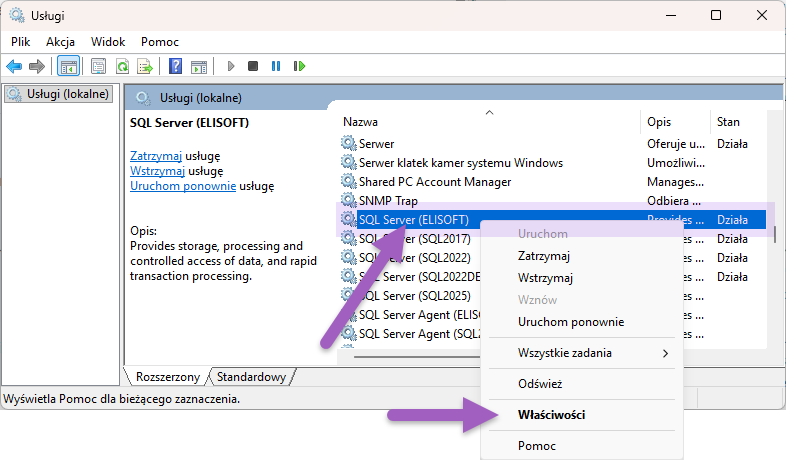Expand Wszystkie zadania submenu
This screenshot has width=786, height=460.
581,353
